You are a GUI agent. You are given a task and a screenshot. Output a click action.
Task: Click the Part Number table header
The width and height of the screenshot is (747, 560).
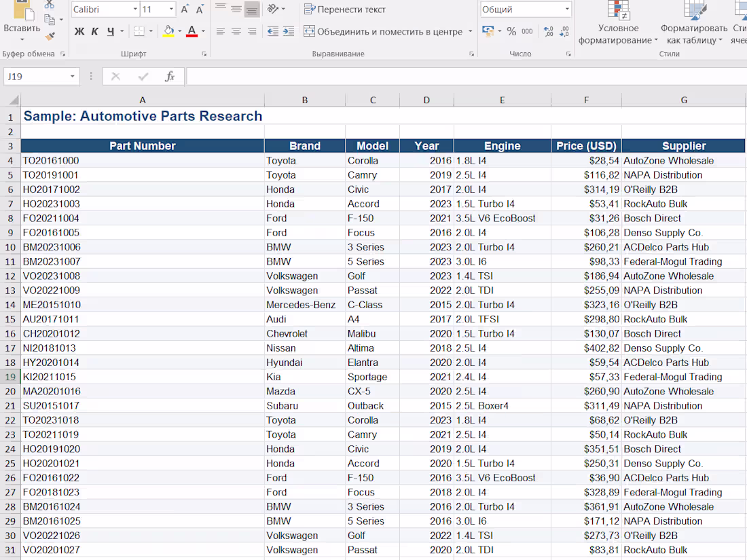(143, 146)
